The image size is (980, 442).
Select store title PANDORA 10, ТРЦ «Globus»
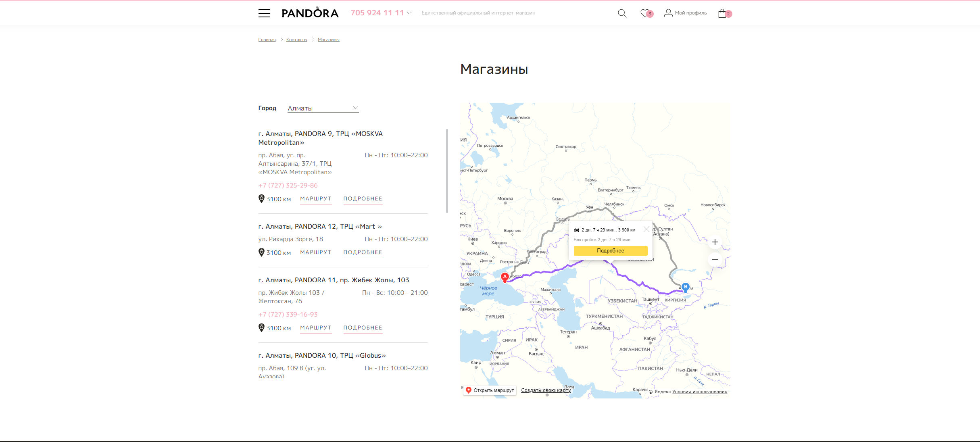[x=322, y=356]
